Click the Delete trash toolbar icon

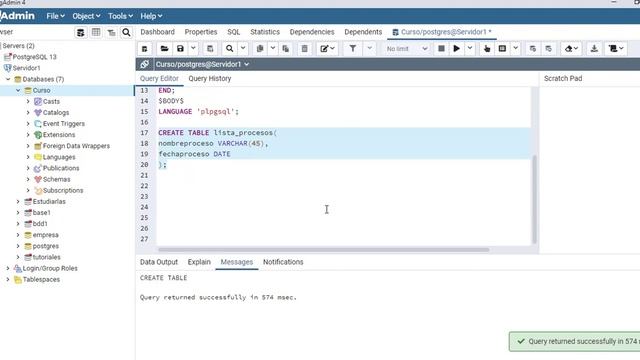pos(304,49)
